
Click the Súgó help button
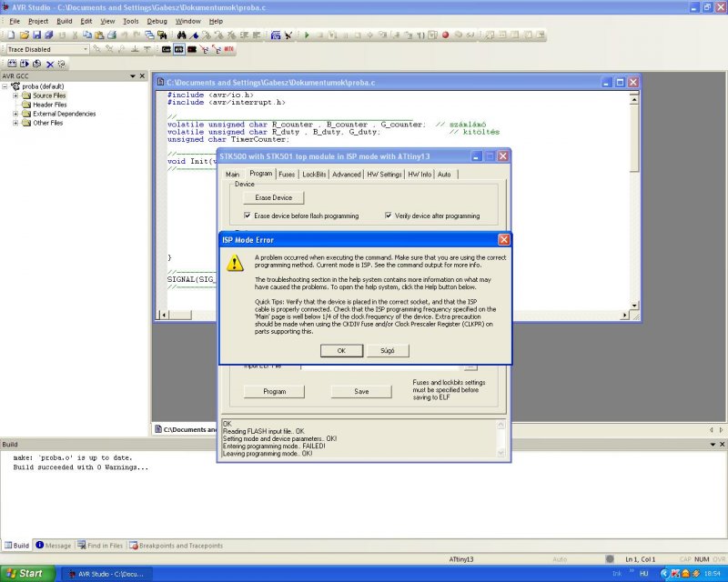click(x=388, y=350)
